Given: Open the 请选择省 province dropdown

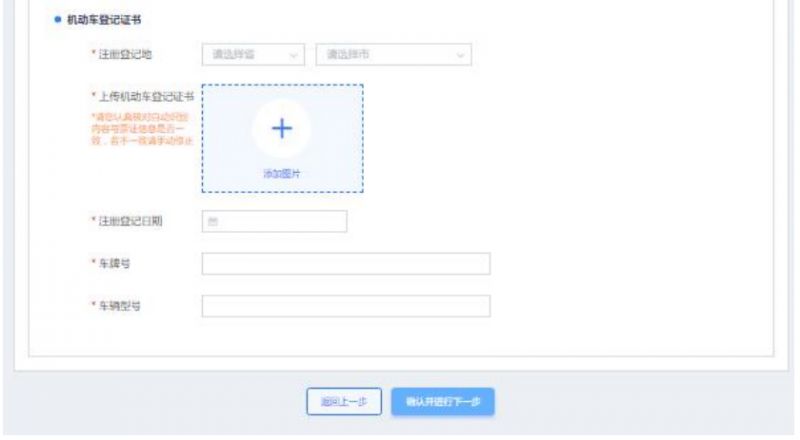Looking at the screenshot, I should tap(254, 55).
